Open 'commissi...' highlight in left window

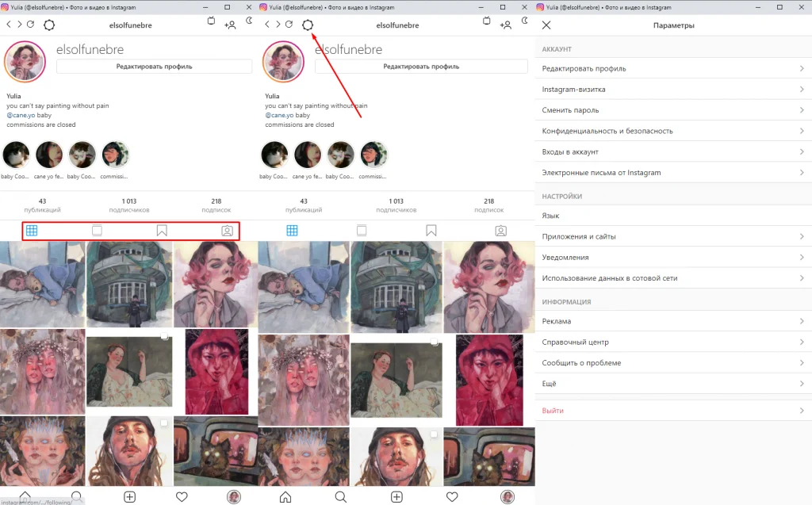coord(114,155)
